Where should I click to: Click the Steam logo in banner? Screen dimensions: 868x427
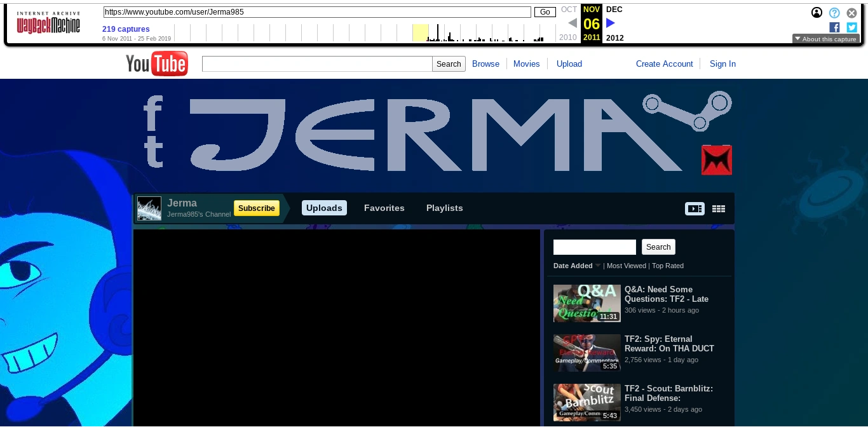[688, 111]
